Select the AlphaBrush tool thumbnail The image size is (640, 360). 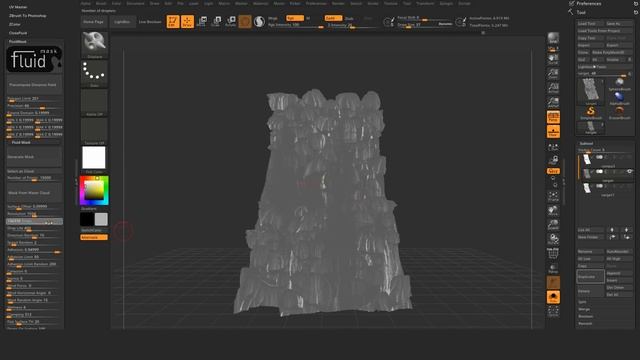pos(620,98)
